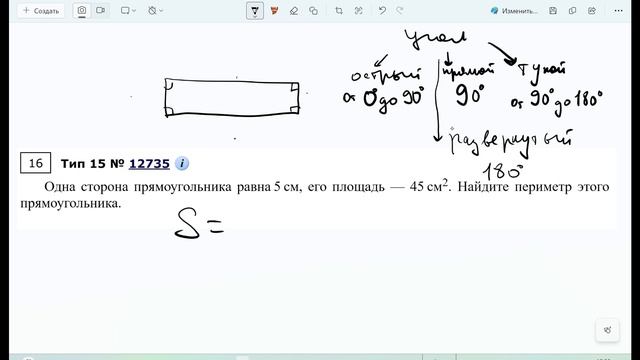Undo the last ink stroke
The width and height of the screenshot is (640, 360).
[x=382, y=11]
